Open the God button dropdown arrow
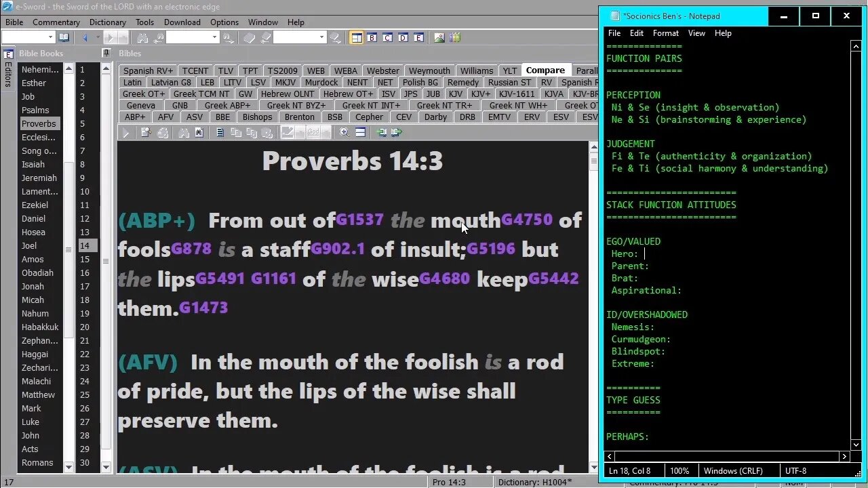Image resolution: width=868 pixels, height=488 pixels. pyautogui.click(x=325, y=133)
